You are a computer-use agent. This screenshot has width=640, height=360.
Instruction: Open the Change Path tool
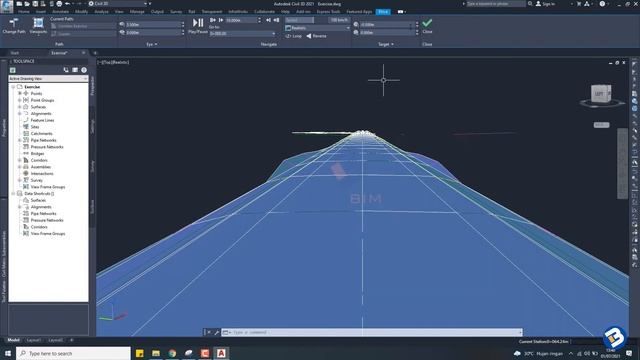[13, 25]
